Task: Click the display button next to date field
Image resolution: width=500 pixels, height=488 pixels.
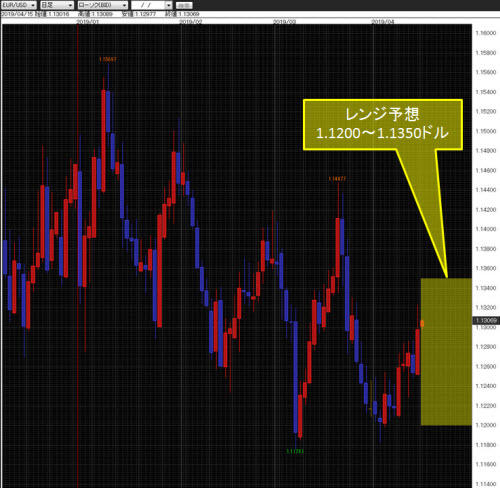Action: pyautogui.click(x=184, y=5)
